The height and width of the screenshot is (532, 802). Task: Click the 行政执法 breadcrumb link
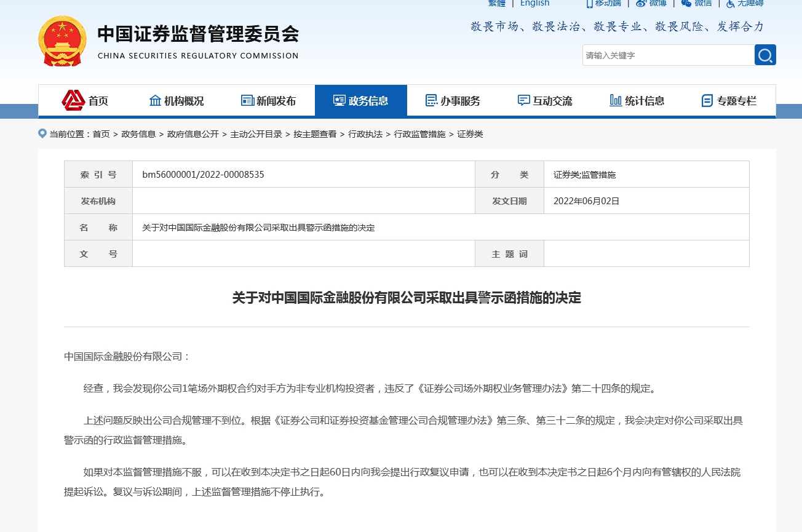(x=365, y=134)
